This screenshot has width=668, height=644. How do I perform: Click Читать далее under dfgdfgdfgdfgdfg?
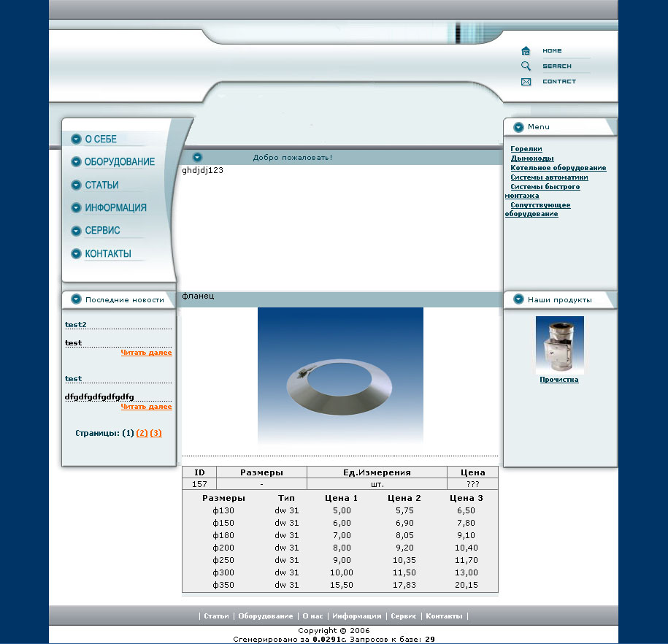coord(146,407)
